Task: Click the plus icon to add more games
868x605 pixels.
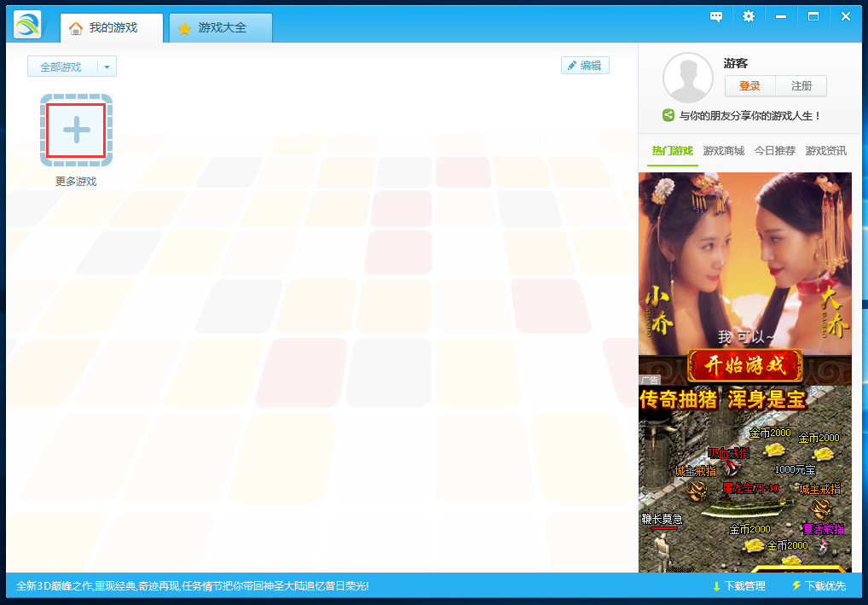Action: click(x=75, y=130)
